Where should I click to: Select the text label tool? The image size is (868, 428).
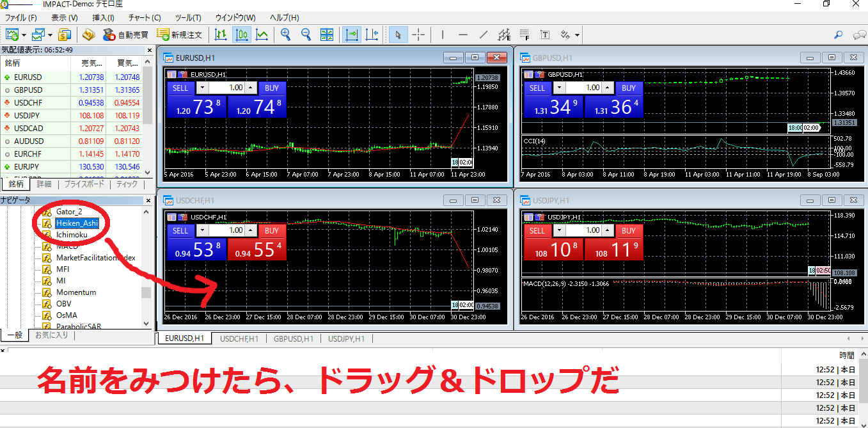pos(545,35)
